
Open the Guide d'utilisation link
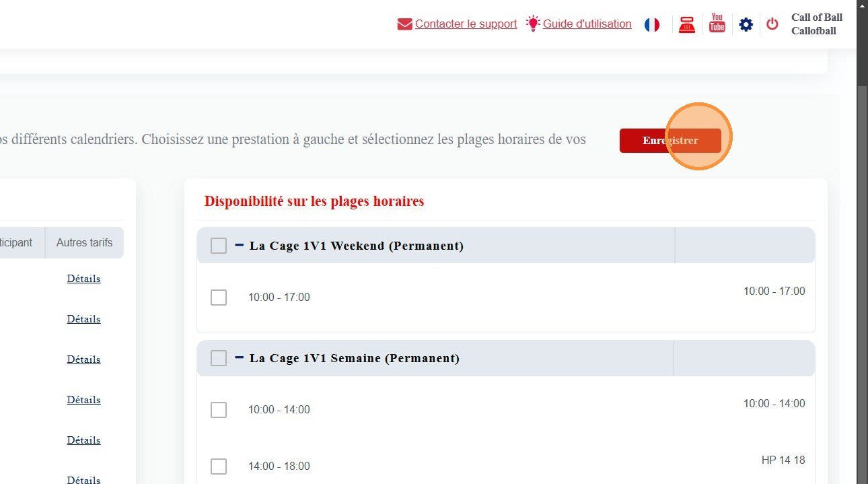tap(587, 24)
